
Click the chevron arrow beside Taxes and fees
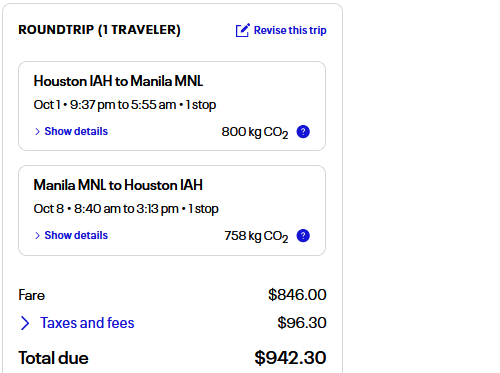[x=25, y=323]
